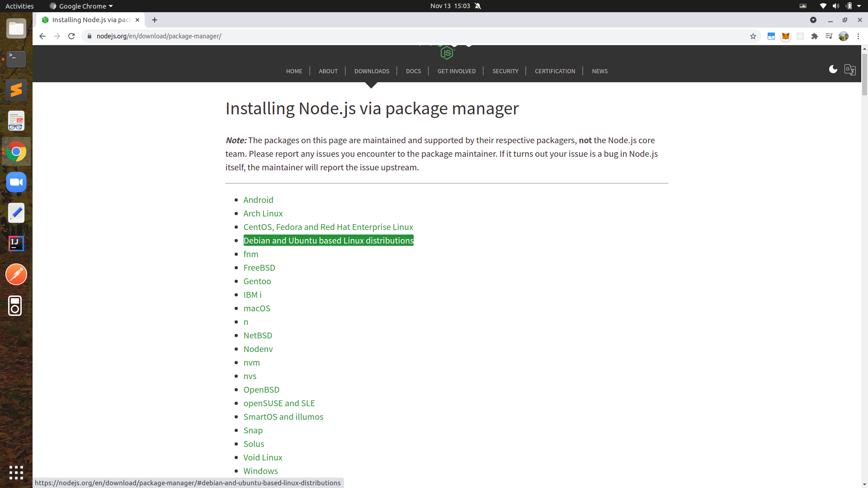Open the language translation icon
The width and height of the screenshot is (868, 488).
(x=849, y=70)
